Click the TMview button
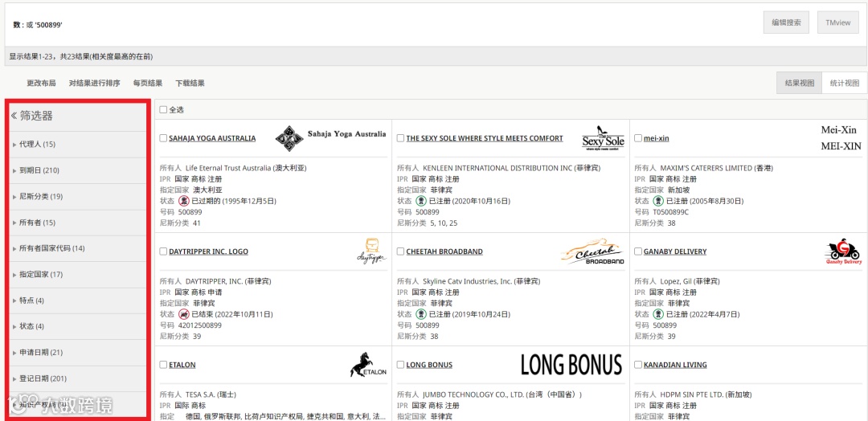This screenshot has height=421, width=868. click(838, 22)
